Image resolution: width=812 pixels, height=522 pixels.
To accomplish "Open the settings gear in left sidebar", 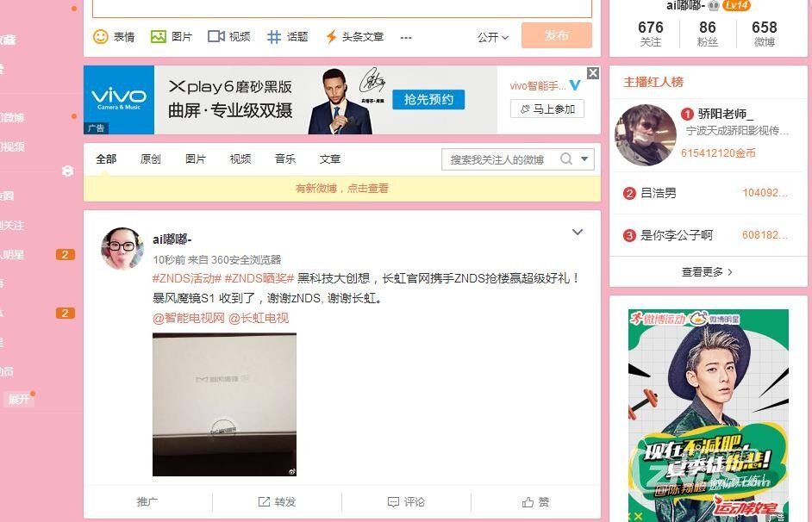I will pos(67,171).
